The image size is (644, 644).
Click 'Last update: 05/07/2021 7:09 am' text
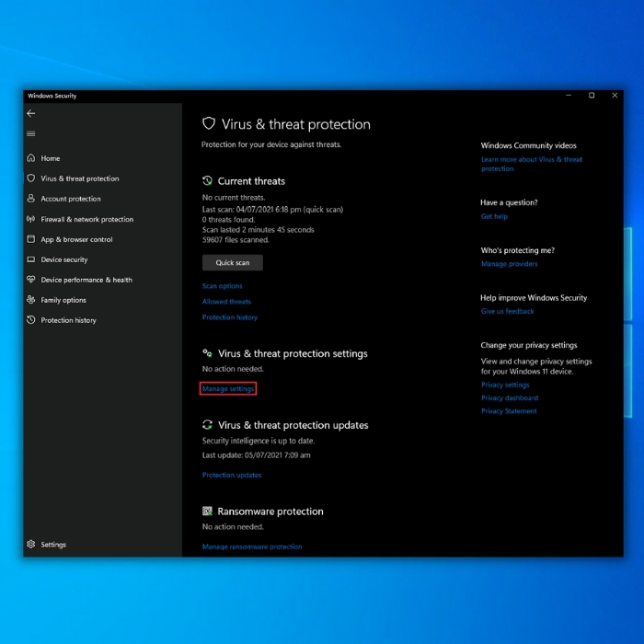point(257,455)
